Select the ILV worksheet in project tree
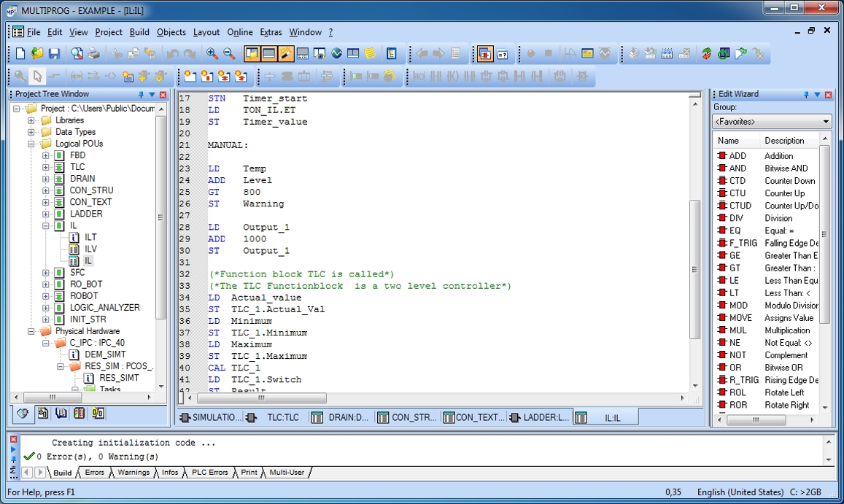Viewport: 844px width, 504px height. click(x=90, y=249)
